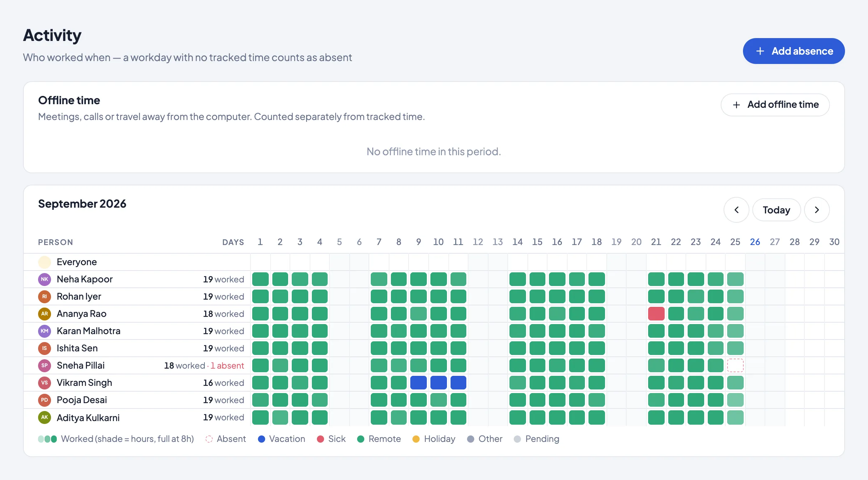Click the Other legend dot
Screen dimensions: 868x480
pyautogui.click(x=471, y=439)
